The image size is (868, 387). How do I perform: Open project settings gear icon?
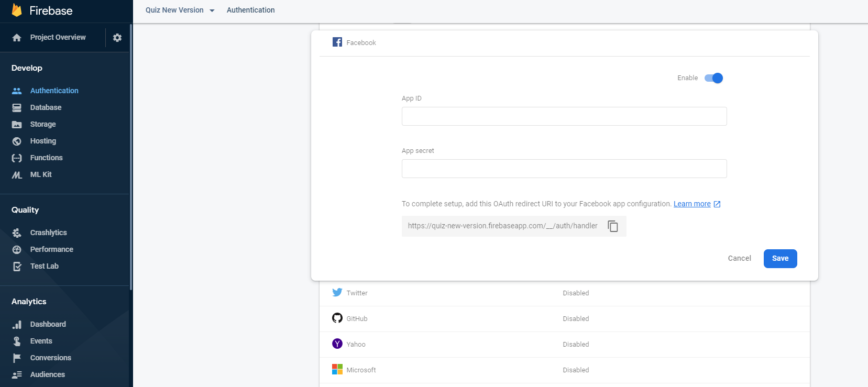[x=117, y=38]
